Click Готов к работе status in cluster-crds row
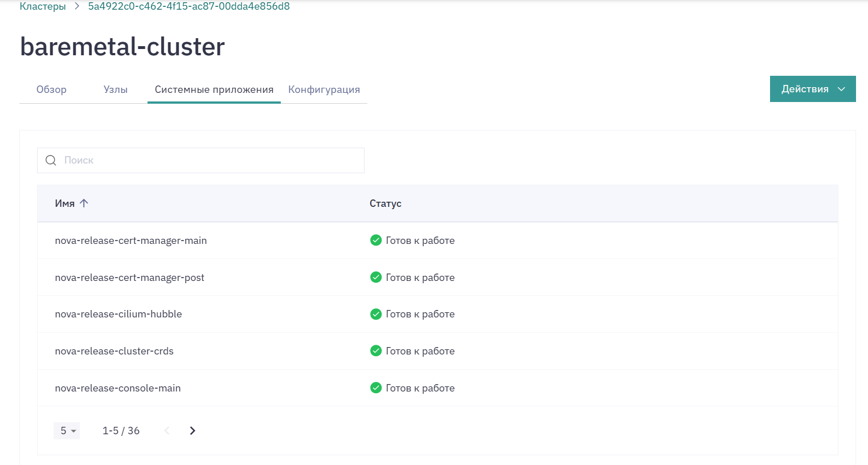 pos(420,351)
